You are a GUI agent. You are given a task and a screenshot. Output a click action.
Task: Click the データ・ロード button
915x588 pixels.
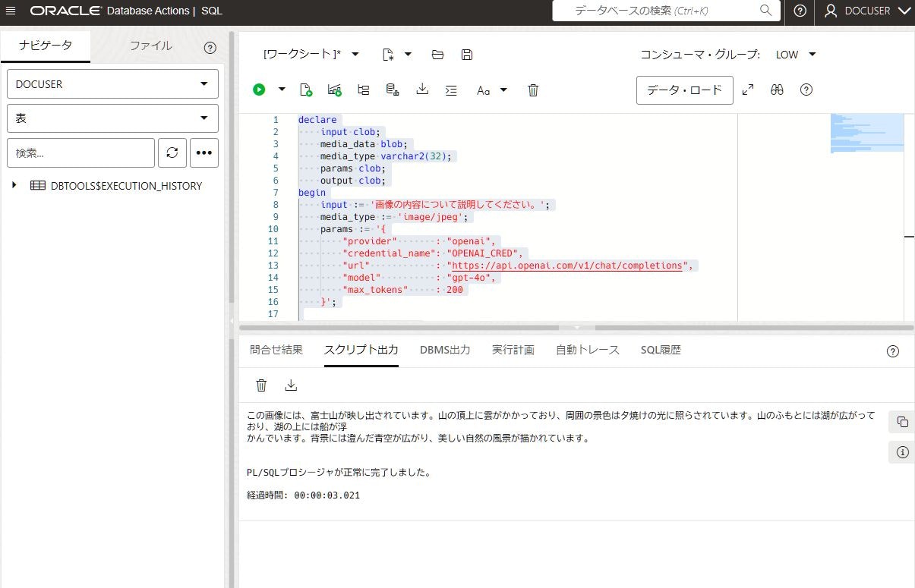tap(684, 90)
